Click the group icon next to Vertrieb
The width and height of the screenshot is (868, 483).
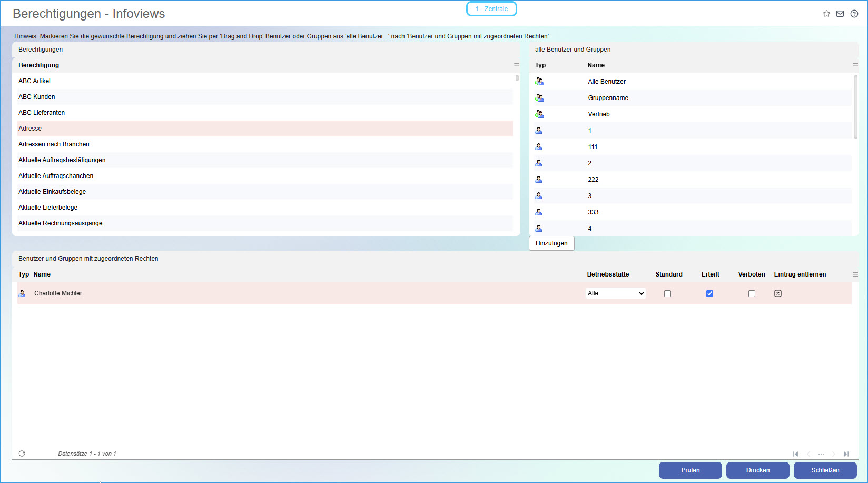pyautogui.click(x=539, y=114)
